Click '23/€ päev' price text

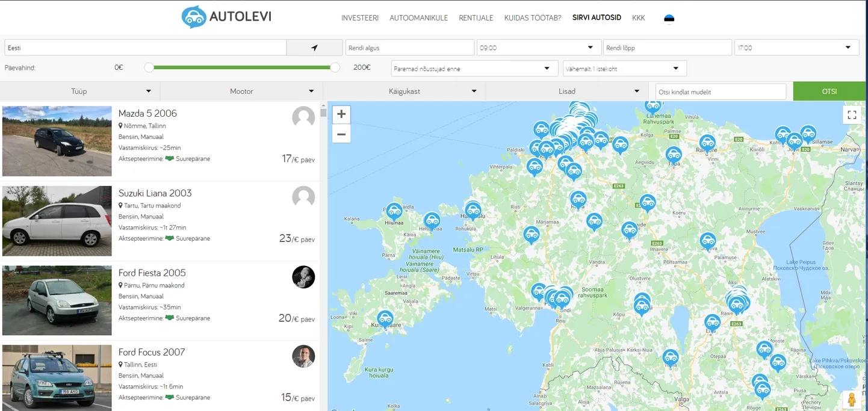297,239
